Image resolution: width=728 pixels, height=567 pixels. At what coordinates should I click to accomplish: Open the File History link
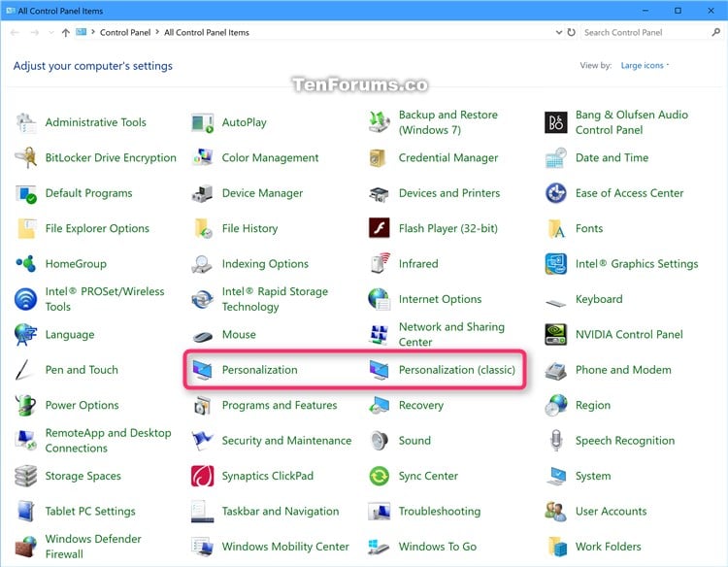[249, 228]
